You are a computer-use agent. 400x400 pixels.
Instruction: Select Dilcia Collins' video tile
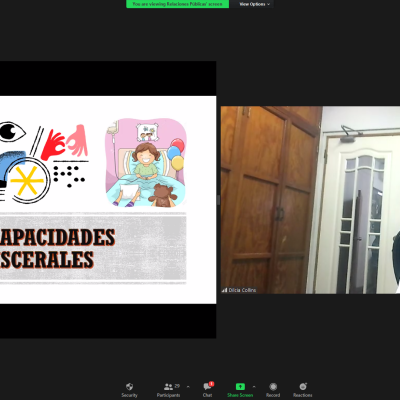(x=310, y=200)
